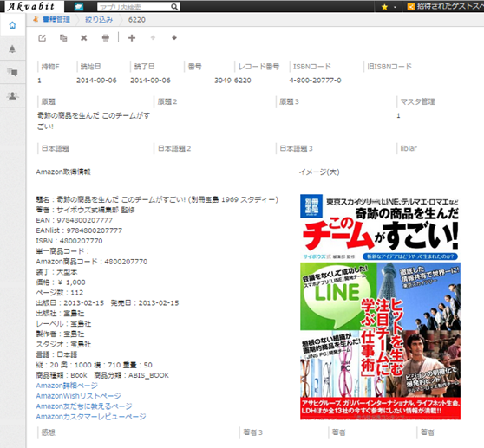Click the magnifier search icon
This screenshot has height=448, width=484.
click(x=174, y=7)
